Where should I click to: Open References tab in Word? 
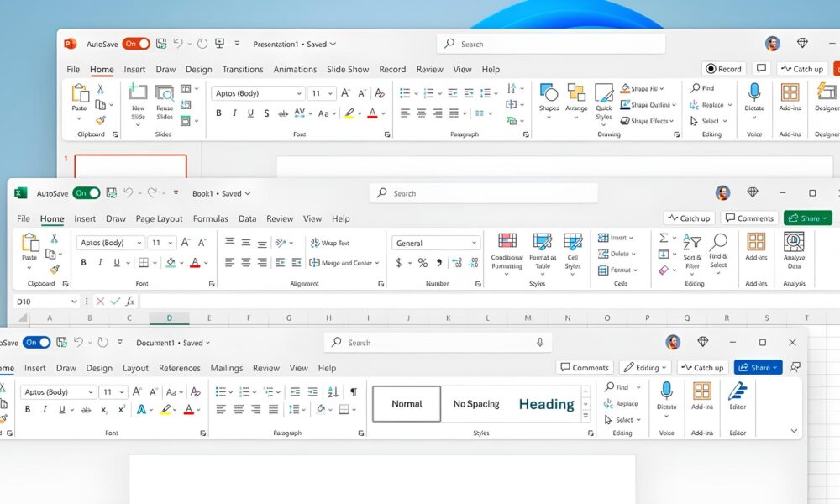tap(180, 368)
